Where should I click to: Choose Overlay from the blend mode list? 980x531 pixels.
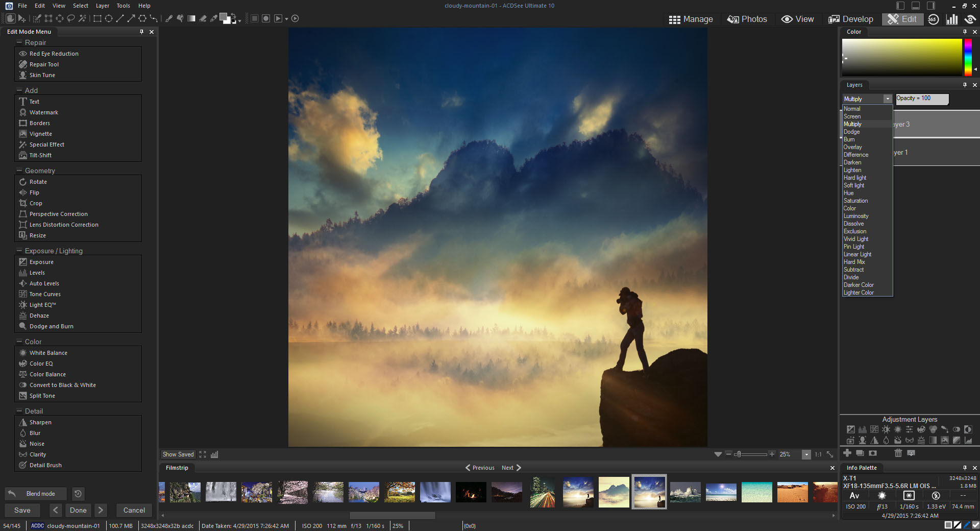coord(852,147)
